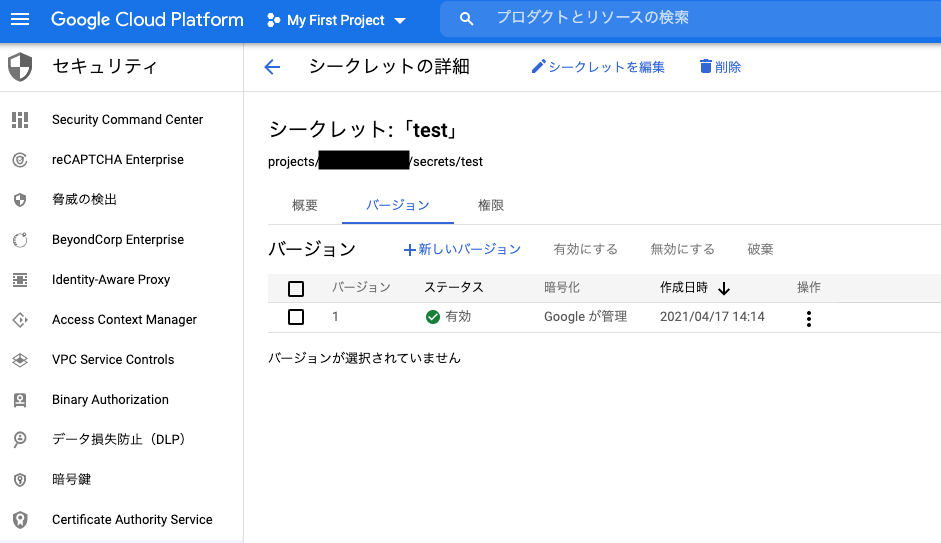The height and width of the screenshot is (543, 941).
Task: Click the Access Context Manager icon
Action: click(20, 320)
